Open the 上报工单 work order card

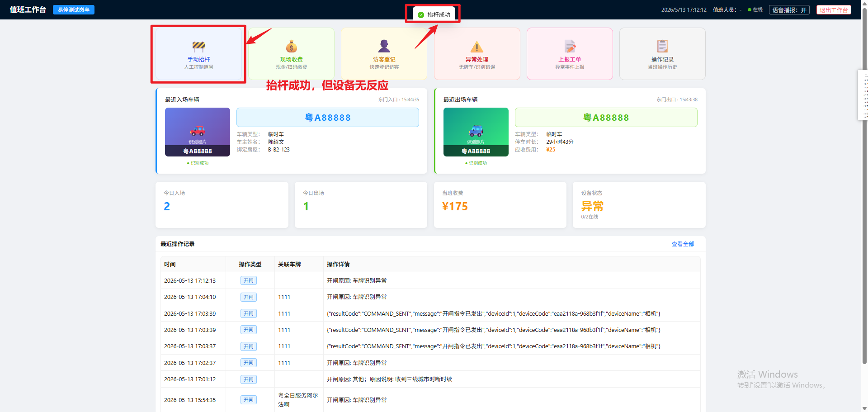click(x=570, y=54)
